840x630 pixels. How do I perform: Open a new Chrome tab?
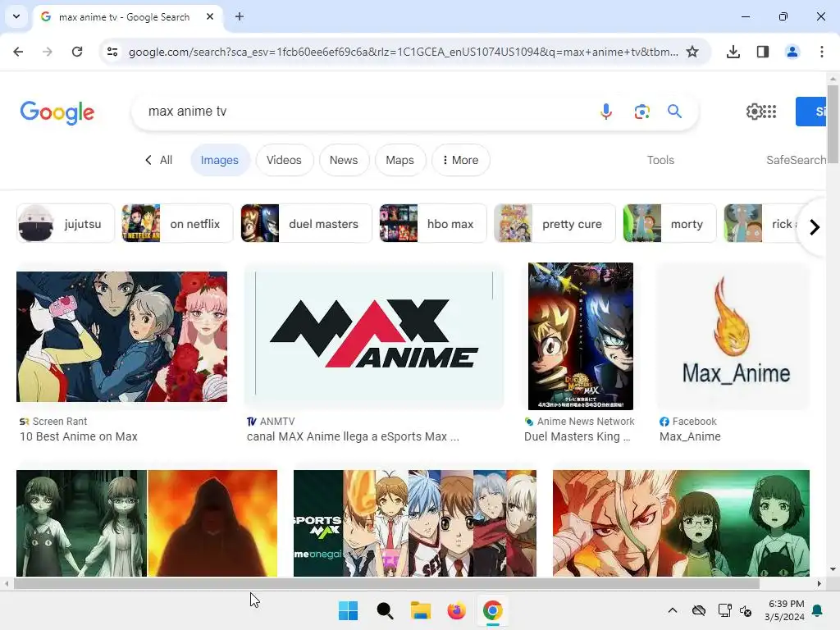click(240, 16)
